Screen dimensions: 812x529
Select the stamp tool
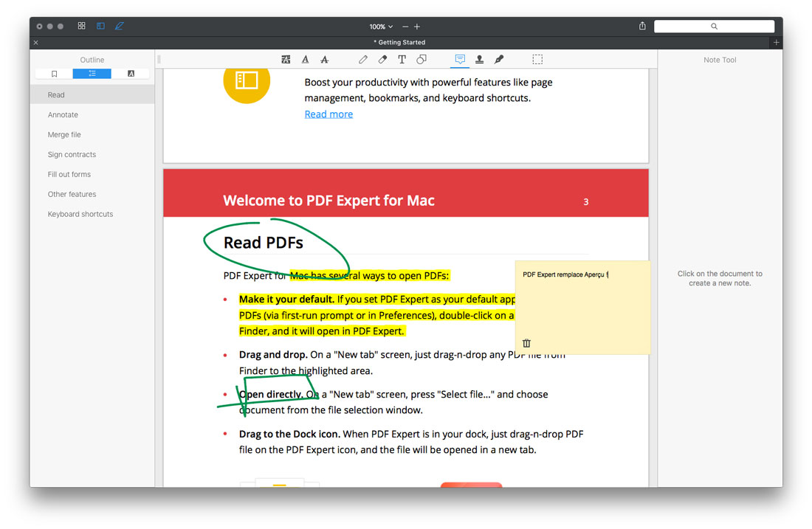point(479,59)
